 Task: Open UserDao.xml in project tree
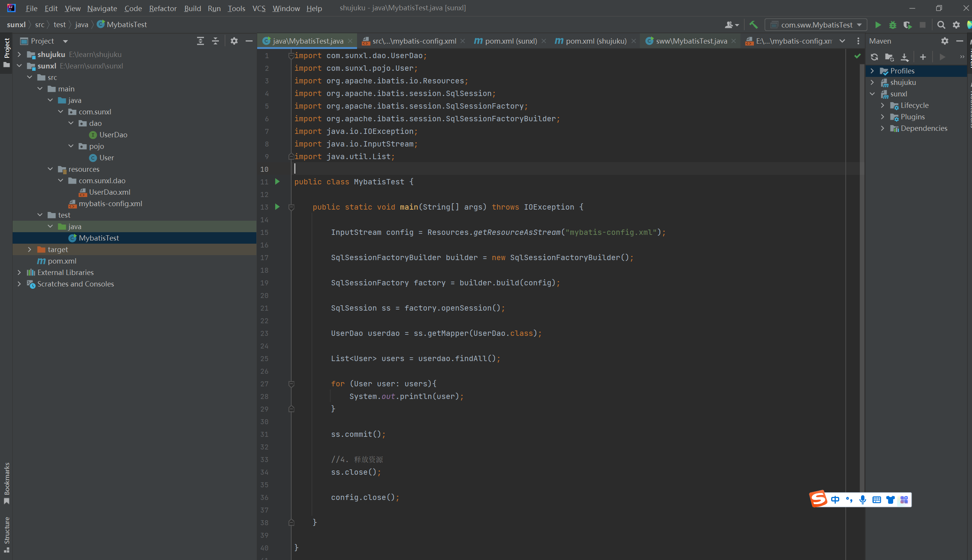109,192
